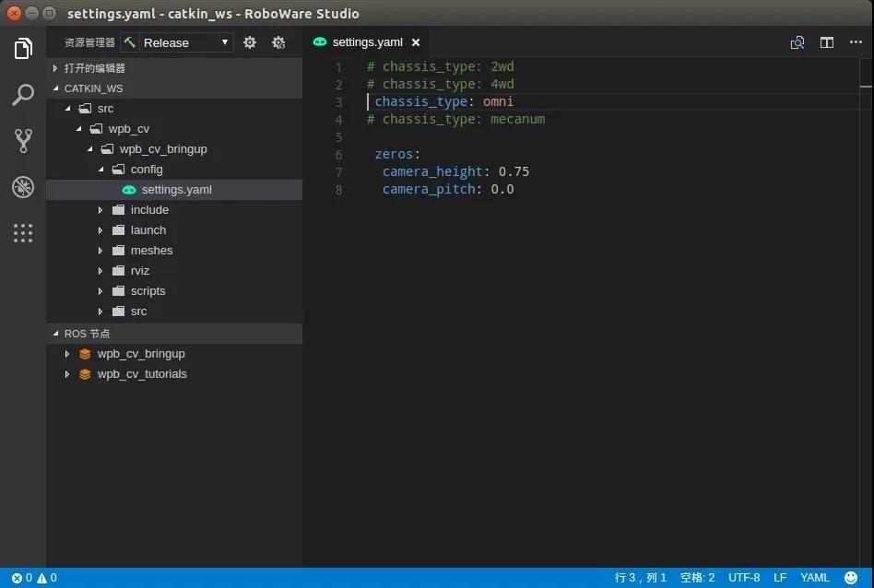The image size is (874, 588).
Task: Select the launch folder row
Action: 174,230
